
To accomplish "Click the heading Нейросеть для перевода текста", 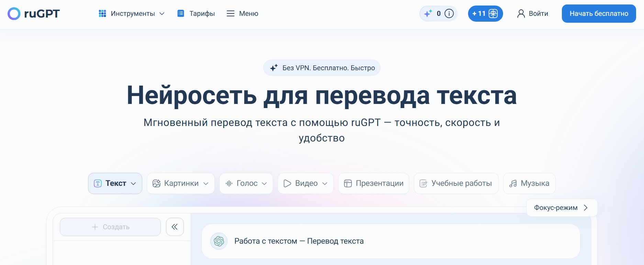I will 322,95.
